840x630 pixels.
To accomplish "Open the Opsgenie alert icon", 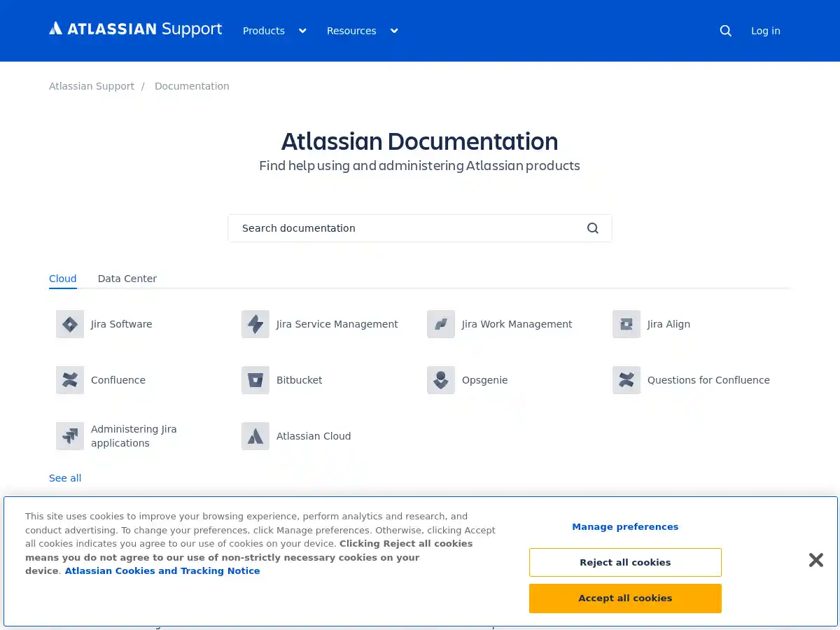I will [x=441, y=380].
